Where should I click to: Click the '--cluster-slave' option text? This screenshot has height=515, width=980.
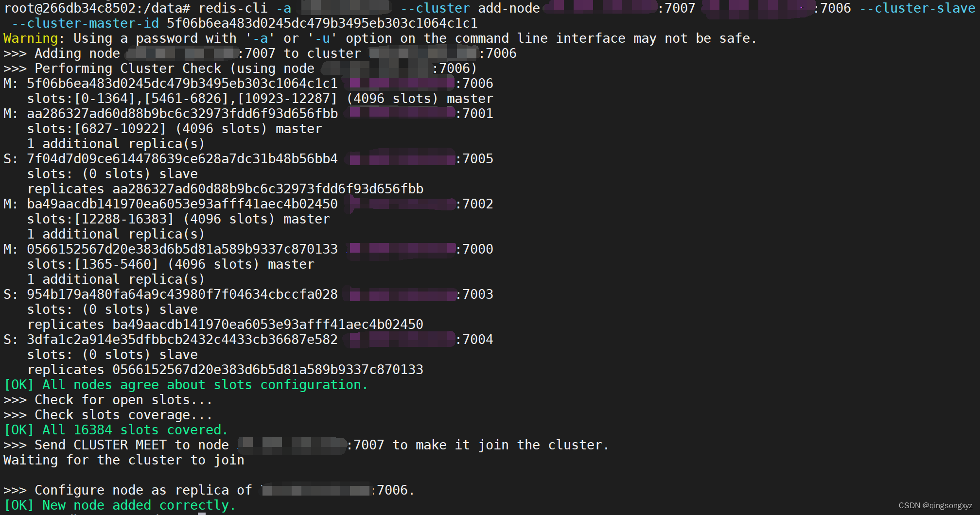tap(917, 8)
